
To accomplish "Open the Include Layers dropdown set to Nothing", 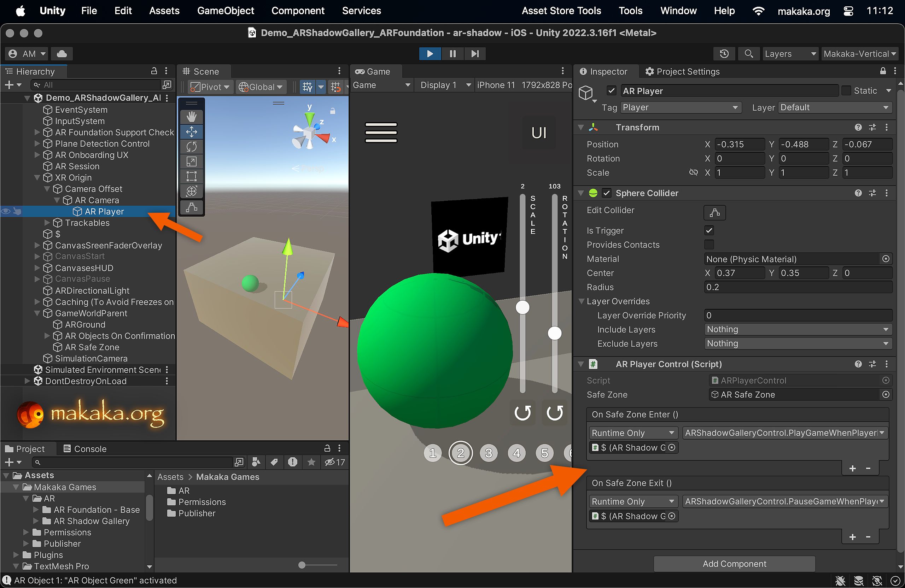I will tap(797, 329).
